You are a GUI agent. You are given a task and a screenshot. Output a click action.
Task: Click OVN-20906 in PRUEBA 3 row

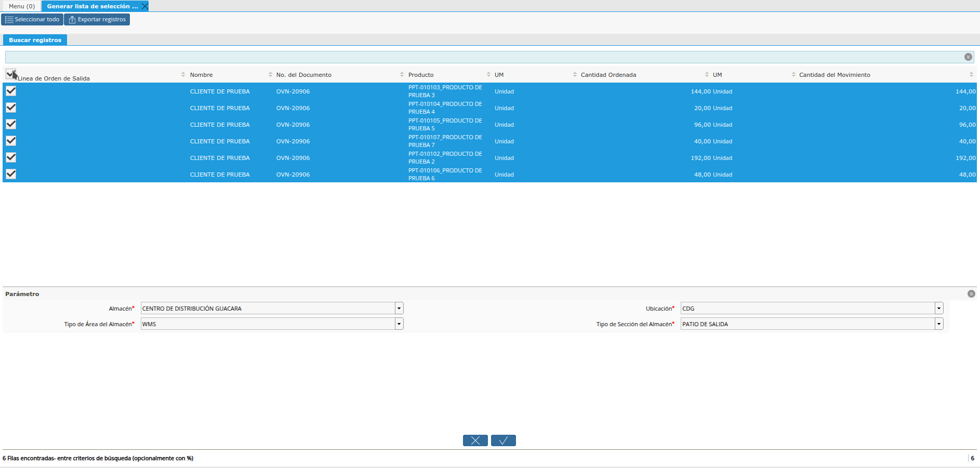[293, 91]
